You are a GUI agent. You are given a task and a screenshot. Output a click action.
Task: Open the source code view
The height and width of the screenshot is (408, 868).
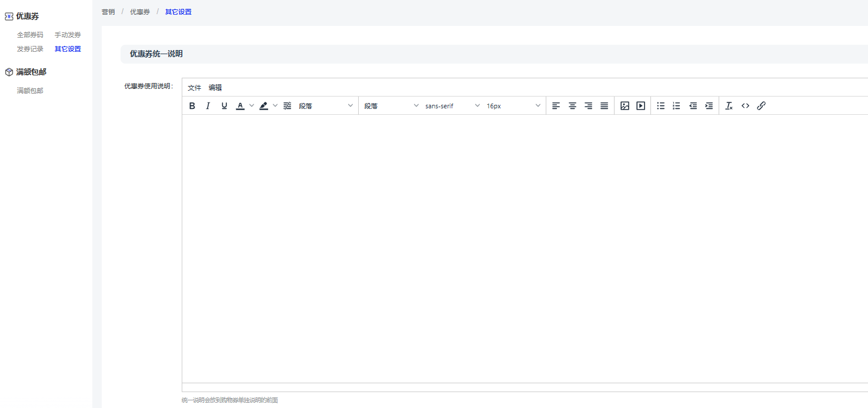[745, 106]
